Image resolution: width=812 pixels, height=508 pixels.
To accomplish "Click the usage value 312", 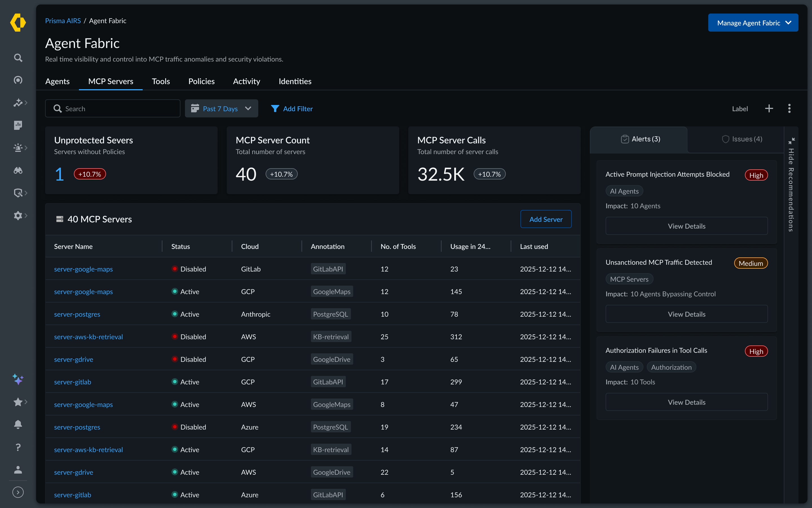I will tap(456, 337).
